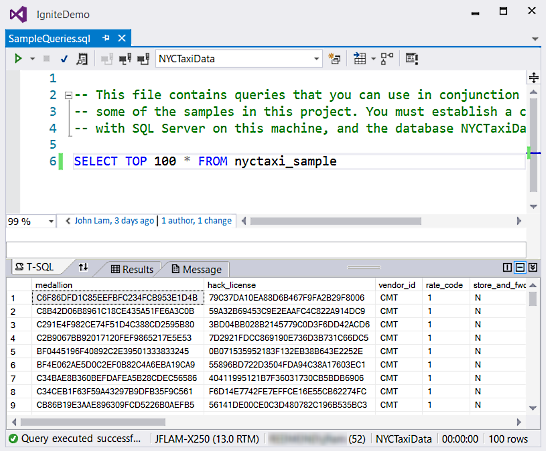Select the SampleQueries.sql tab

(x=49, y=38)
